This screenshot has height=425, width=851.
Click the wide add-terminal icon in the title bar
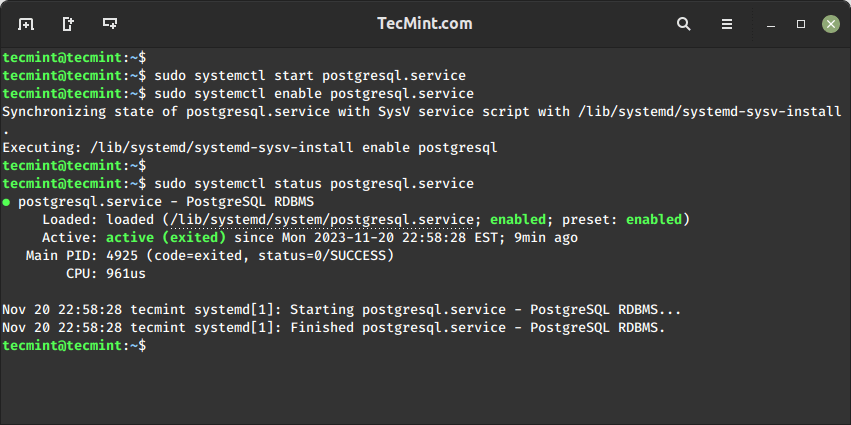109,23
